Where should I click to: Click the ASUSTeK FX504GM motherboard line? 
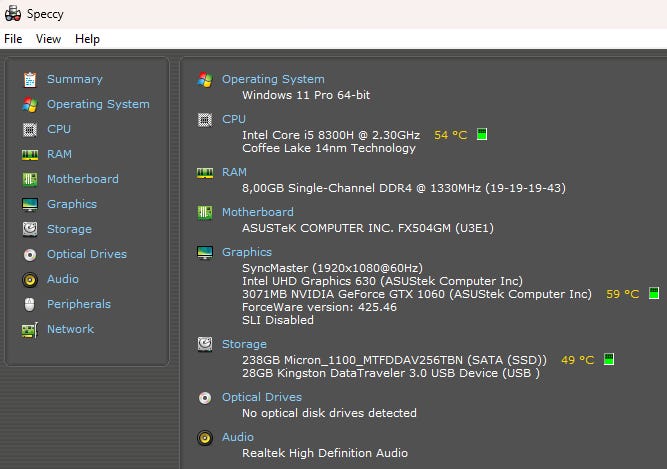(368, 228)
